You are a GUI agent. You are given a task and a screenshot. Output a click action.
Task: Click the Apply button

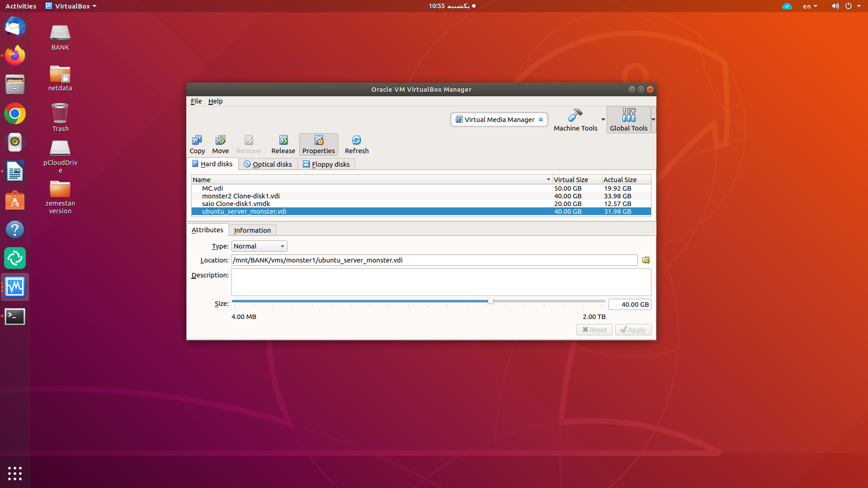[633, 330]
